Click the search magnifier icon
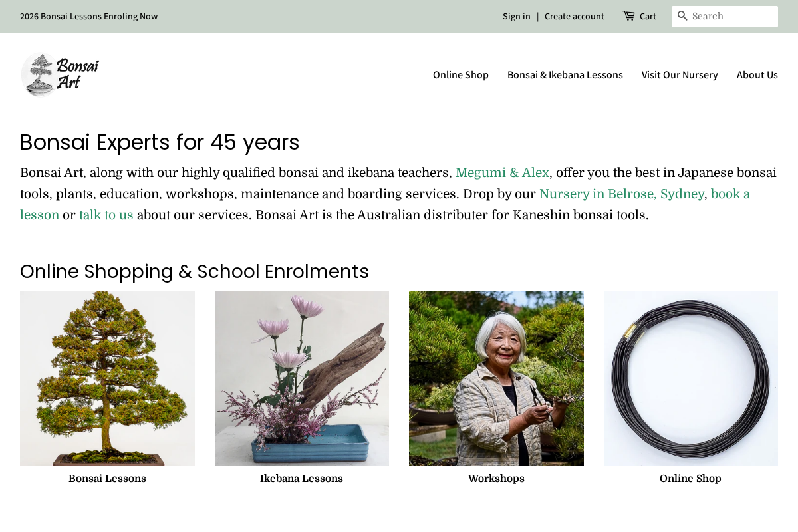 pos(682,17)
